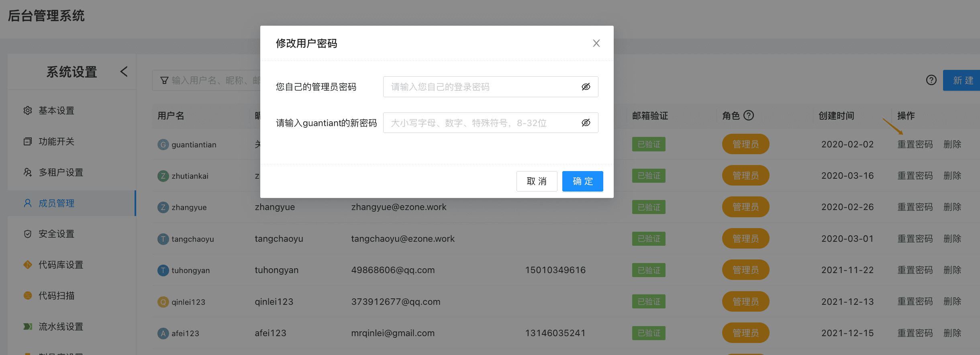Open 流水线设置 in the sidebar
980x355 pixels.
tap(71, 326)
